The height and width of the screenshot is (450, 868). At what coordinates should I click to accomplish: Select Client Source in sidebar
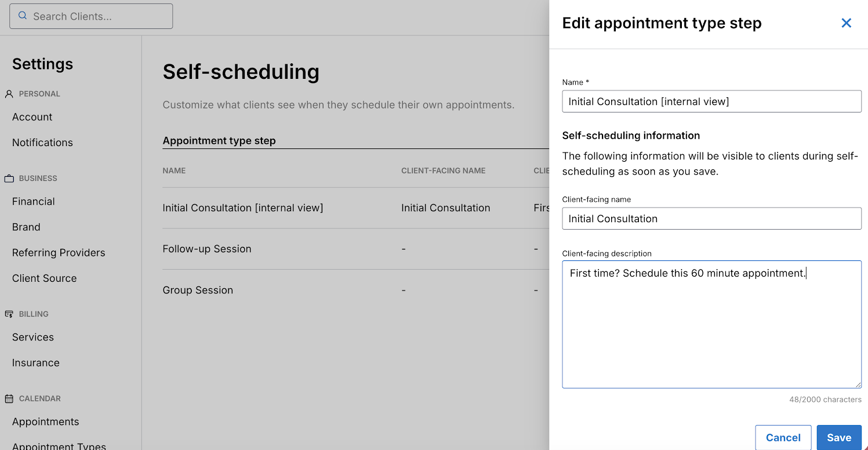click(x=45, y=278)
